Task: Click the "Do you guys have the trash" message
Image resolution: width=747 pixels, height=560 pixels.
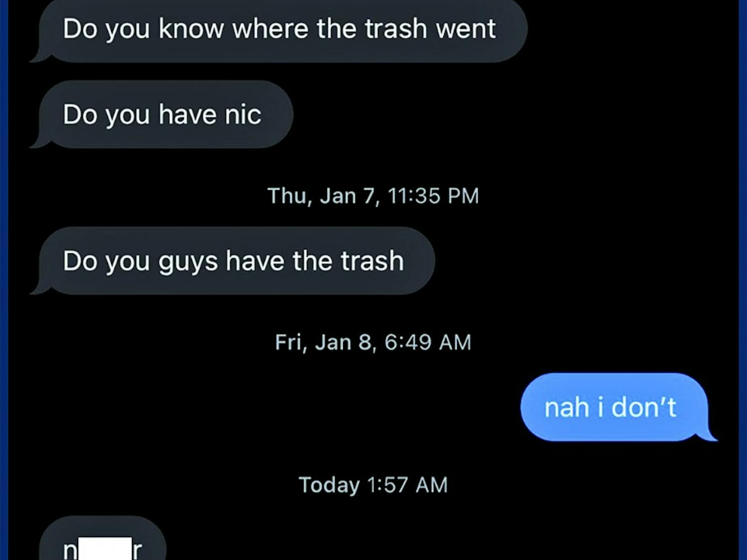Action: click(x=234, y=260)
